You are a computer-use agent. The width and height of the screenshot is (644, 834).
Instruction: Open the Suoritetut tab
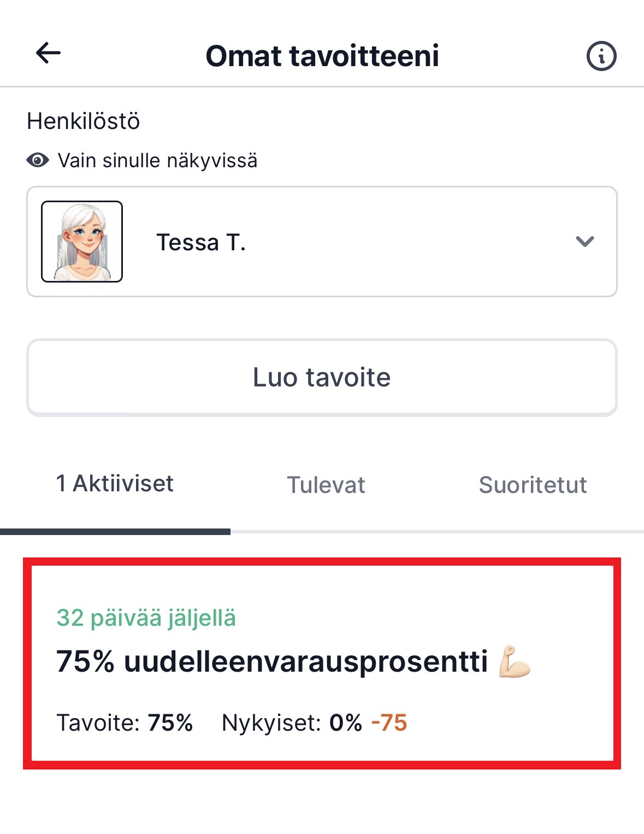point(534,485)
